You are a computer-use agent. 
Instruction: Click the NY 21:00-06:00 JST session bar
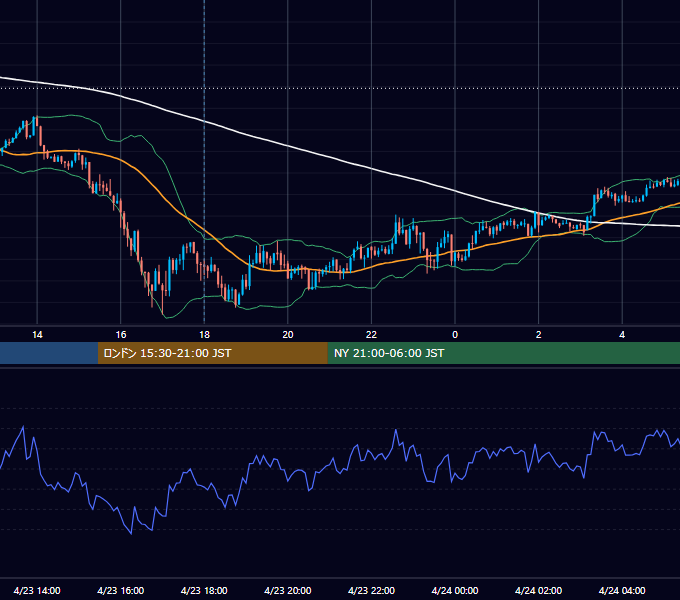503,353
